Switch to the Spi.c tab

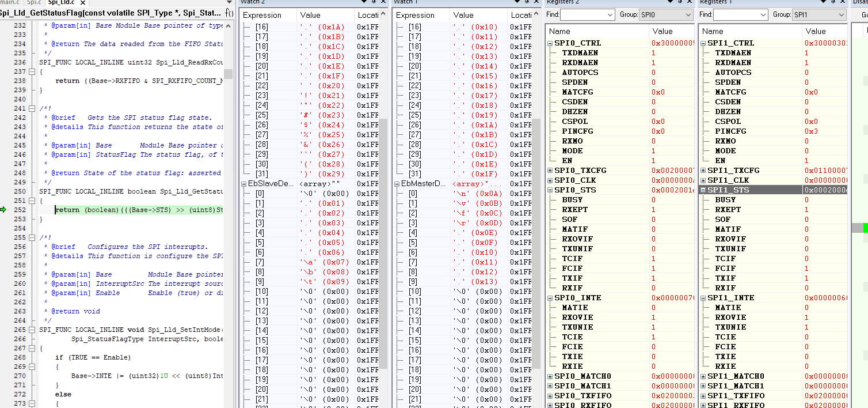click(x=33, y=2)
